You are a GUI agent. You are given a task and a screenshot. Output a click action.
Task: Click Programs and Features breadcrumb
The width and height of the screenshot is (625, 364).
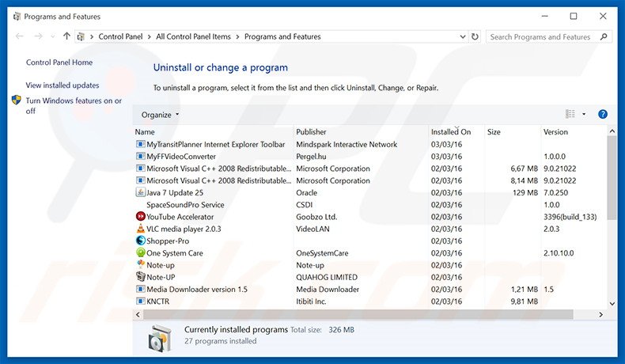pyautogui.click(x=282, y=36)
